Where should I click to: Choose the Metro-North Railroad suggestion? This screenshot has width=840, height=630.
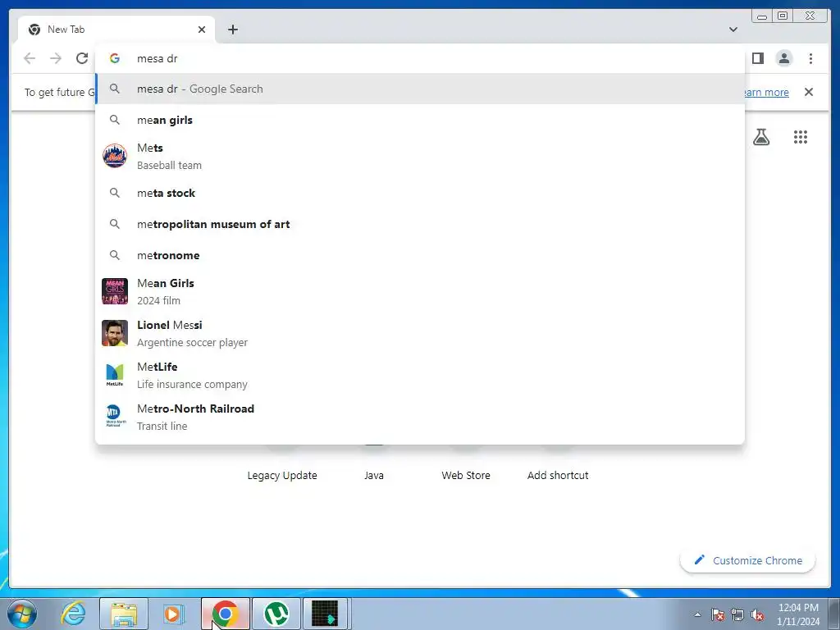420,417
